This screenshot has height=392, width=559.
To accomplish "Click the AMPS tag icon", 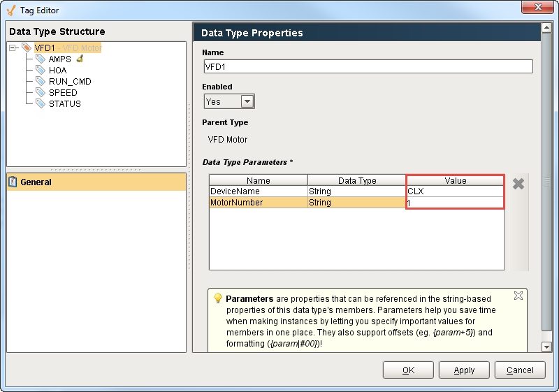I will [x=41, y=59].
